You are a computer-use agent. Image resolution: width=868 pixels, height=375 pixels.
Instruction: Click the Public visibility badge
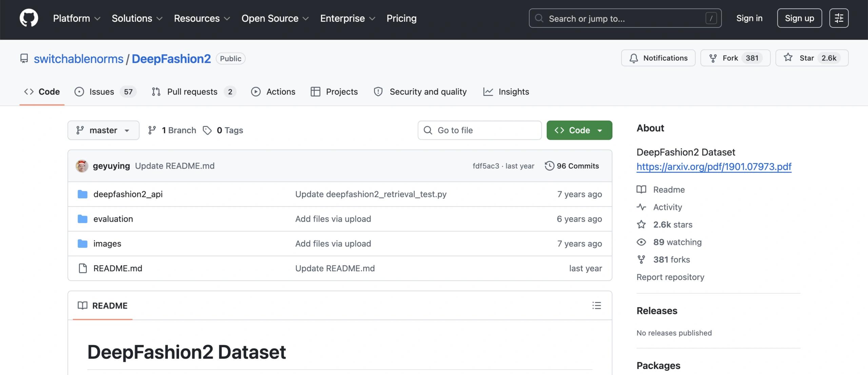(231, 59)
